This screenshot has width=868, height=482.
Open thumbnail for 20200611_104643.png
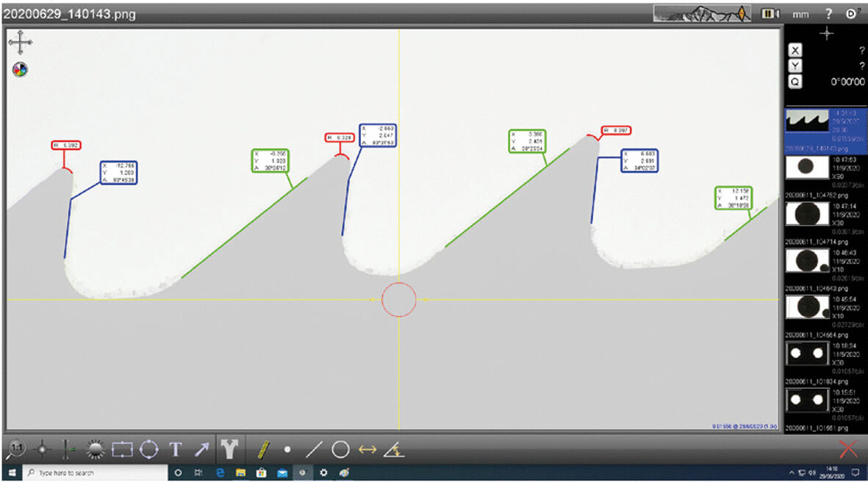coord(806,261)
